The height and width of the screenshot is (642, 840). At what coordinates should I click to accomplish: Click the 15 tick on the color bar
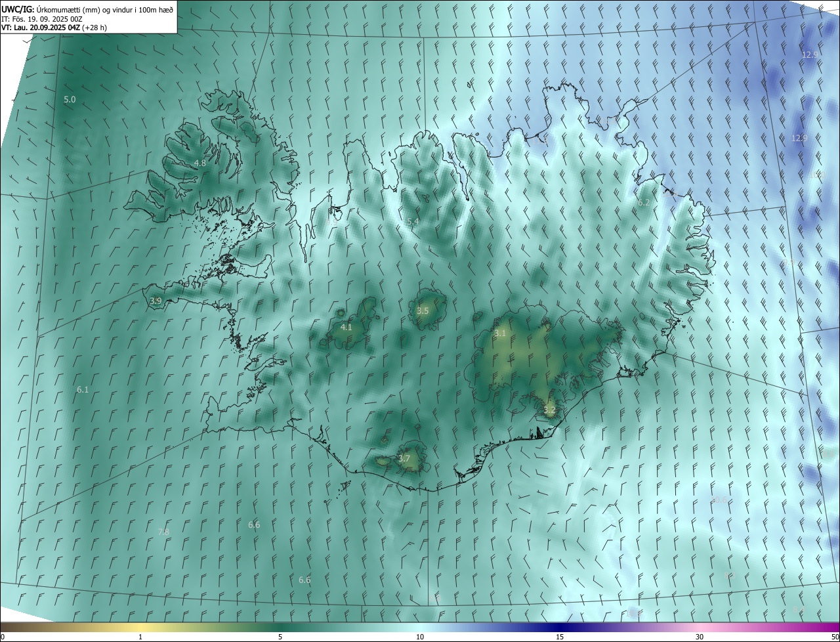point(560,637)
